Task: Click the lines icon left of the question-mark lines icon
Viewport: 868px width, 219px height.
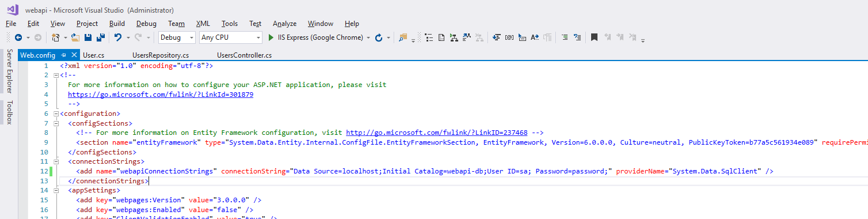Action: pos(565,37)
